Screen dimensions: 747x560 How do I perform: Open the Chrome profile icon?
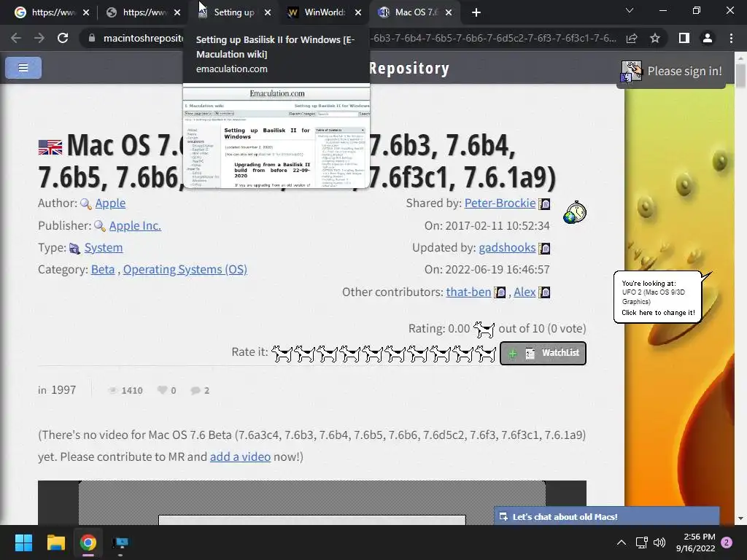[708, 38]
